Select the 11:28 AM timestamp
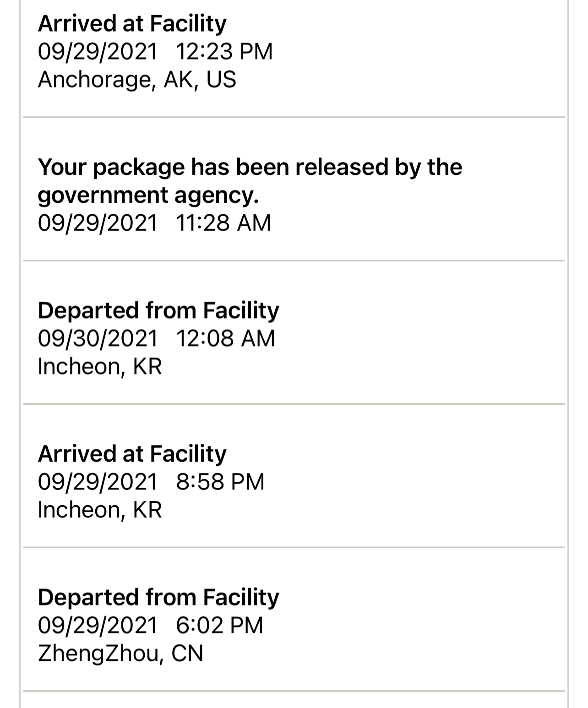 223,223
